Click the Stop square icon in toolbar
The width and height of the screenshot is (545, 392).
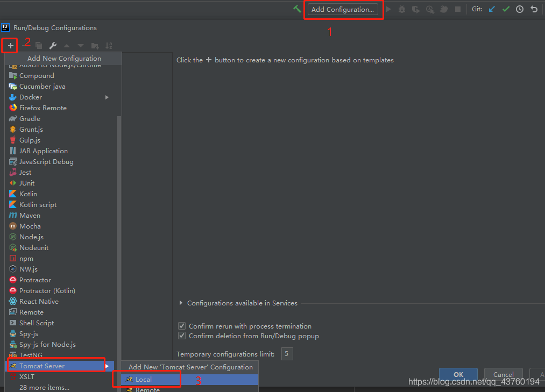pos(458,9)
